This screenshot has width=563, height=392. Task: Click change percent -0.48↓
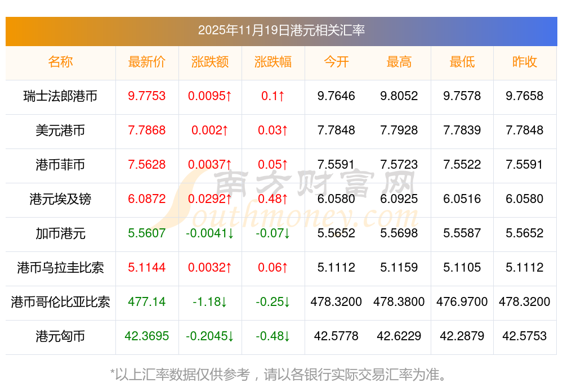273,336
